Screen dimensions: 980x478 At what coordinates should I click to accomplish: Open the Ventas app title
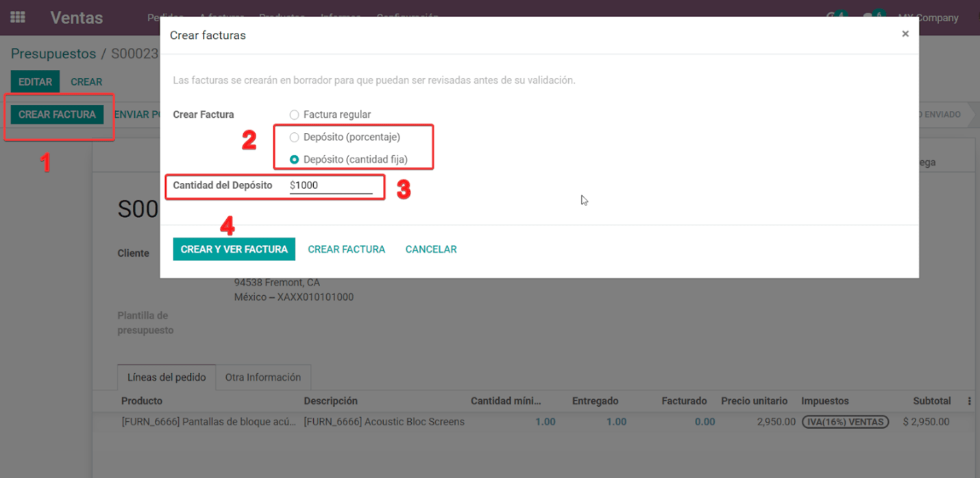pos(76,18)
